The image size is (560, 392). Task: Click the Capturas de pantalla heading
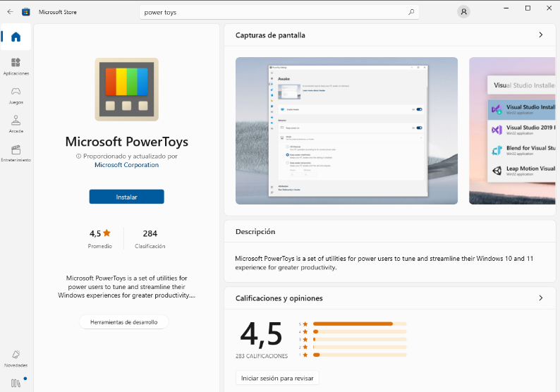pyautogui.click(x=270, y=35)
